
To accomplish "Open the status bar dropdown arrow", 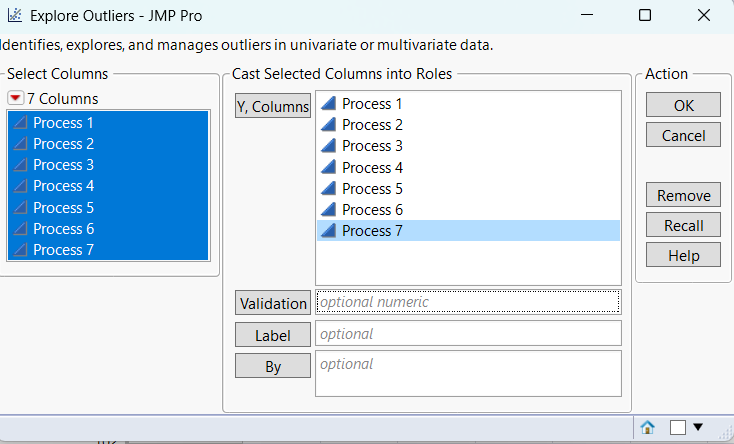I will pos(698,427).
